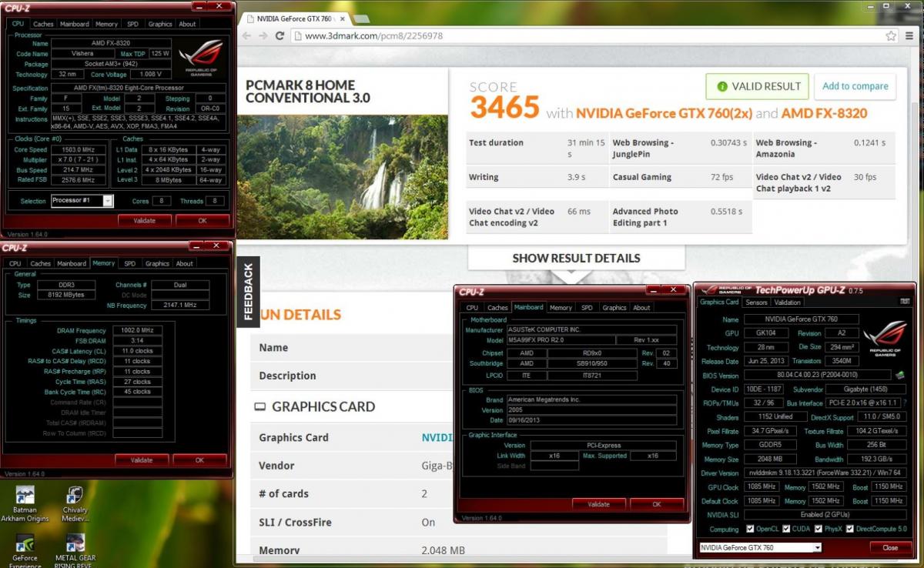Expand SHOW RESULT DETAILS section
The width and height of the screenshot is (924, 568).
[576, 258]
